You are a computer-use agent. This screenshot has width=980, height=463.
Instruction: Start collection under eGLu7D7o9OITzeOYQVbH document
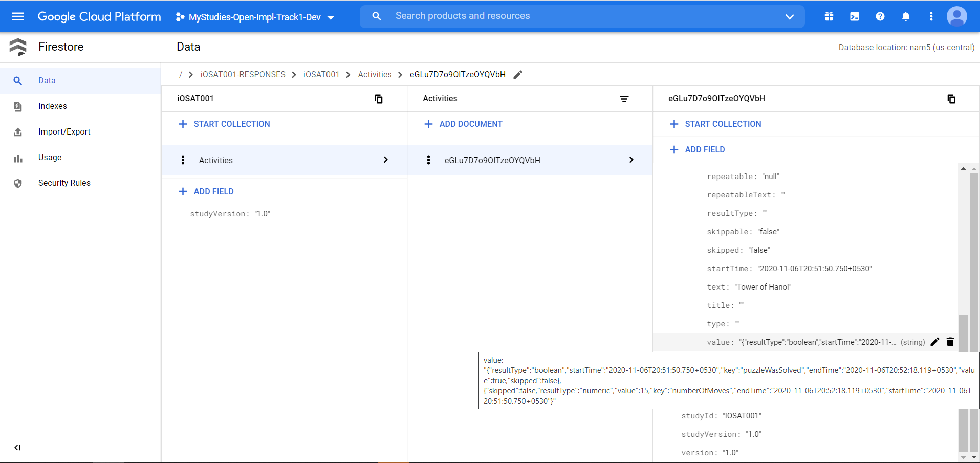point(715,124)
